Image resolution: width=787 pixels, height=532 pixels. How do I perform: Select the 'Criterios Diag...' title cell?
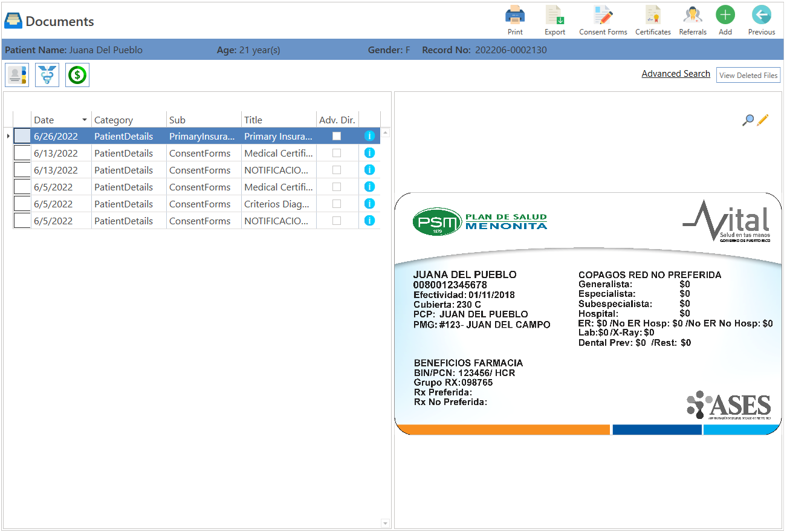click(279, 204)
